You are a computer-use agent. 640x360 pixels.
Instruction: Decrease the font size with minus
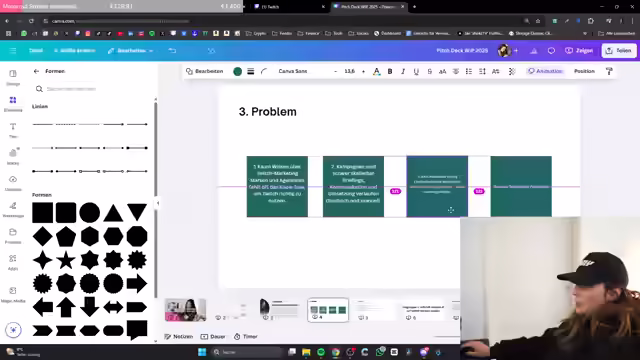pyautogui.click(x=336, y=71)
